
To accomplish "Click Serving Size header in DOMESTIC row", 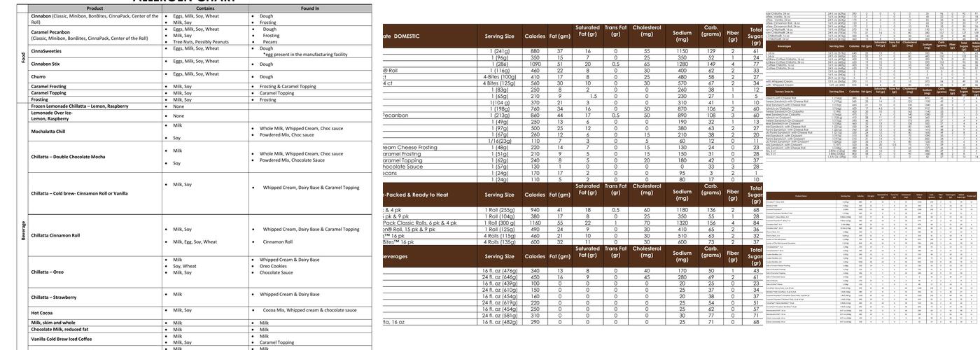I will (499, 36).
